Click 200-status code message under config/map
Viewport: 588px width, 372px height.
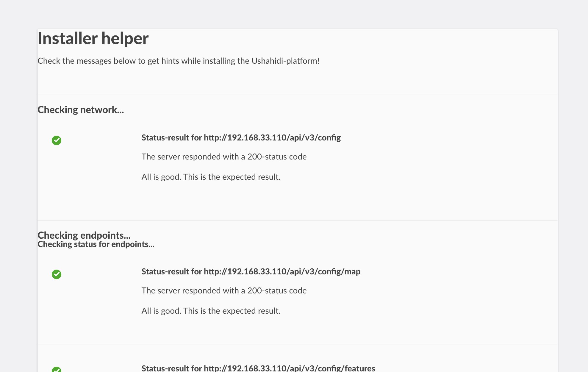224,291
